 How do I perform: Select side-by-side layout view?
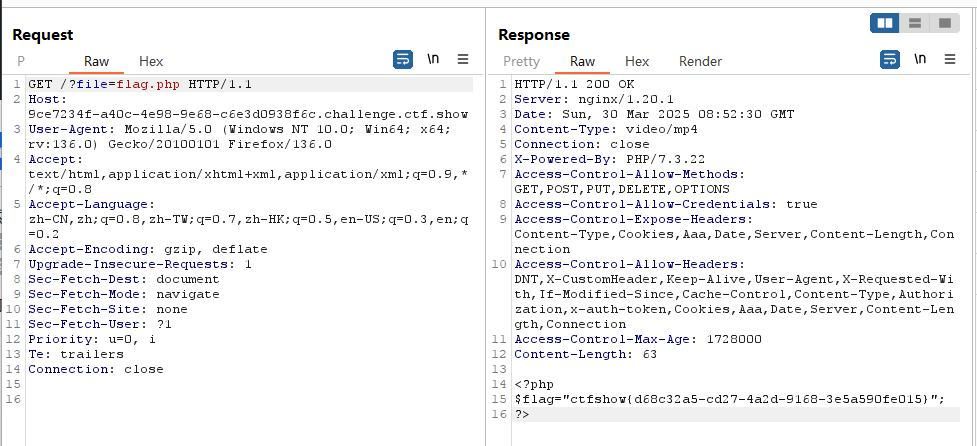[885, 23]
